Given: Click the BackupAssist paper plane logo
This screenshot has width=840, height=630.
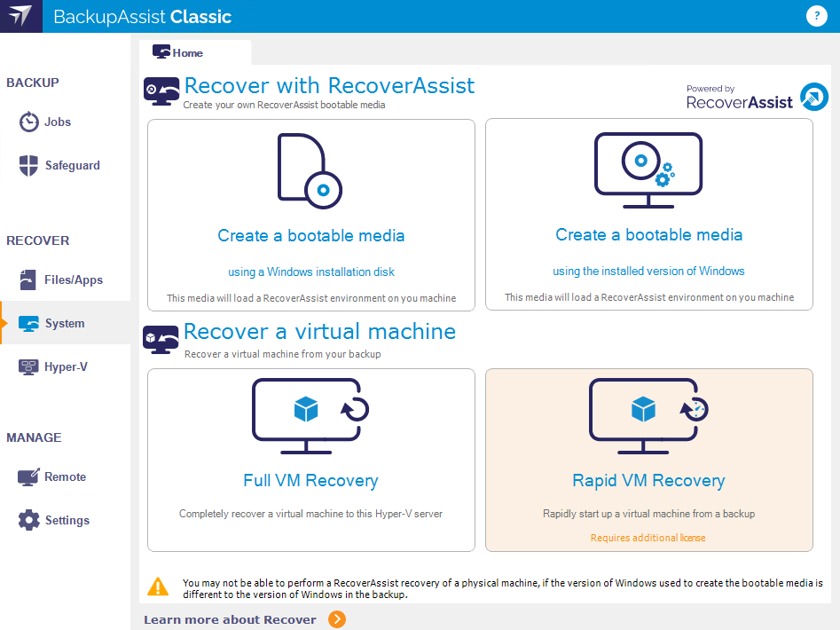Looking at the screenshot, I should (x=20, y=16).
